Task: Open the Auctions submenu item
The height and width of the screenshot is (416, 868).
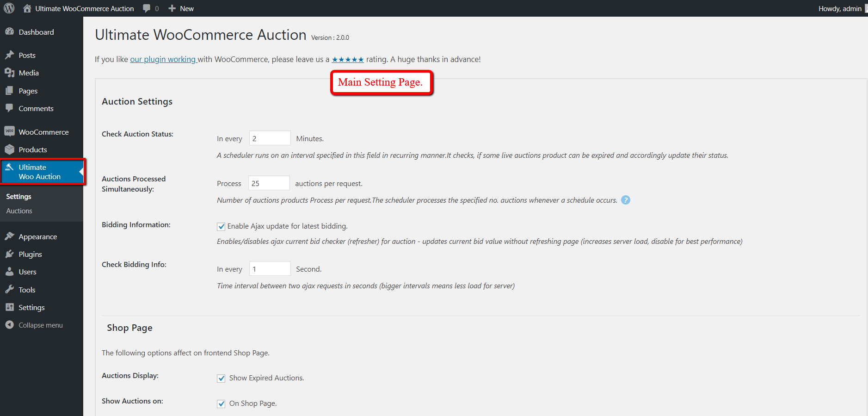Action: pos(19,211)
